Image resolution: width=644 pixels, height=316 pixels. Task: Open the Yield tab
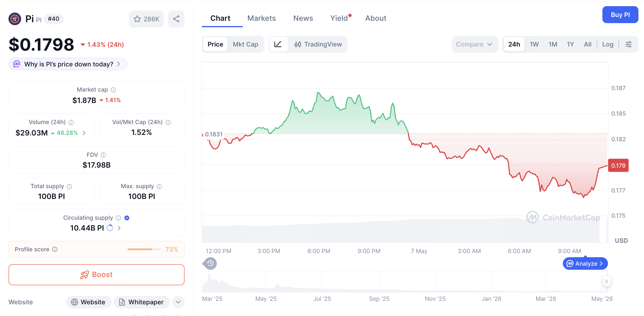click(x=339, y=18)
